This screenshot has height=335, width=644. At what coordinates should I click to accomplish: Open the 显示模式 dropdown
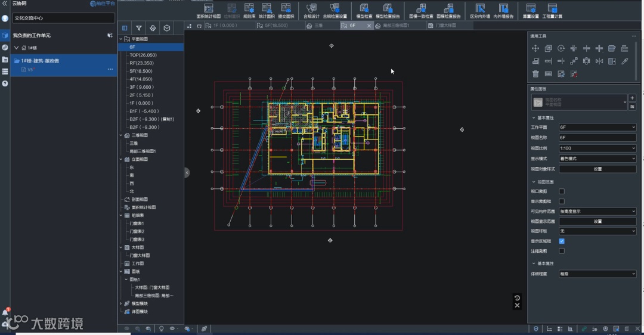coord(597,159)
